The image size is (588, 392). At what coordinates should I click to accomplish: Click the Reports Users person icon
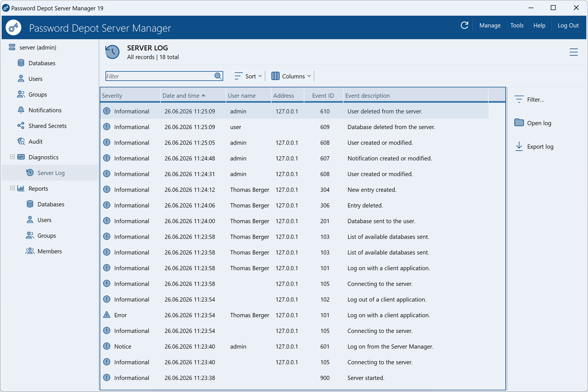click(x=30, y=220)
